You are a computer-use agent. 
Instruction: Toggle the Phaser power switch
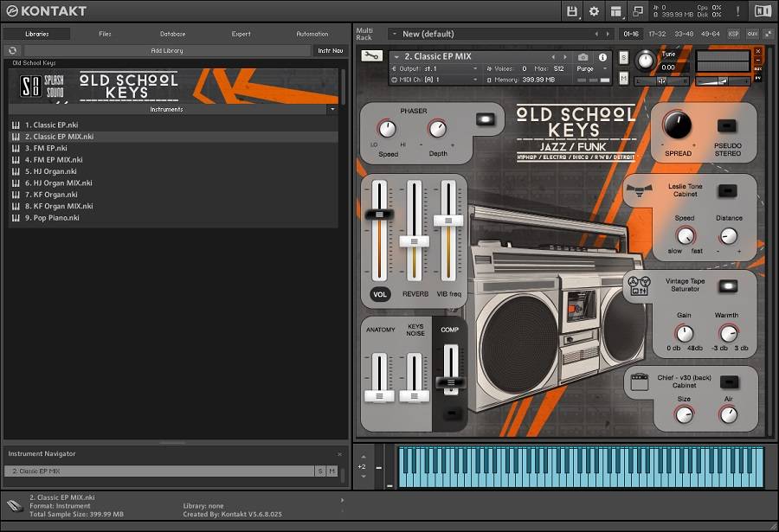486,119
